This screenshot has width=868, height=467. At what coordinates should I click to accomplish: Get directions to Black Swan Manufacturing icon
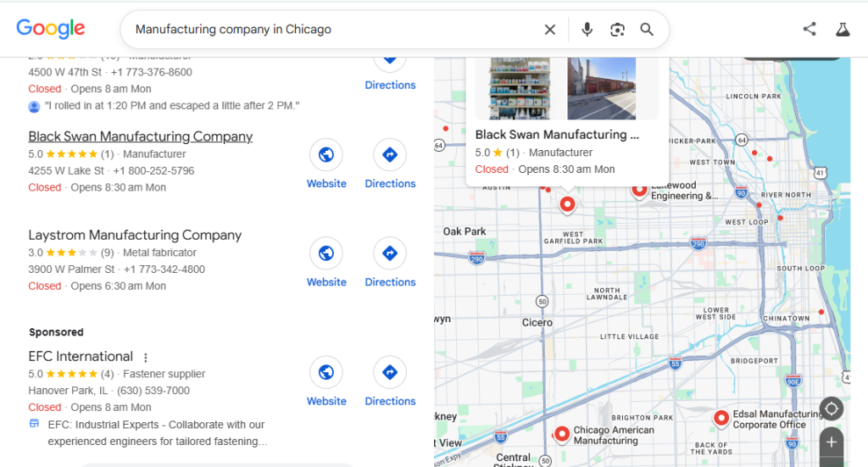point(390,154)
